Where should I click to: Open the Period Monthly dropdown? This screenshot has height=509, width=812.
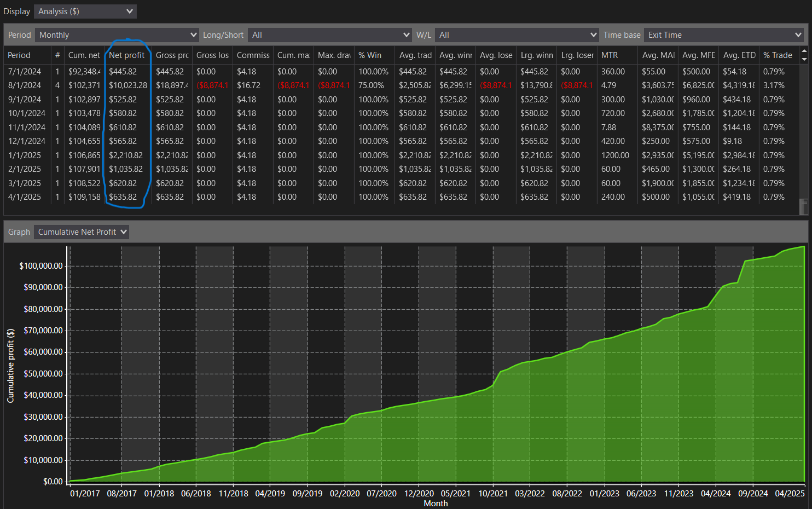point(117,35)
